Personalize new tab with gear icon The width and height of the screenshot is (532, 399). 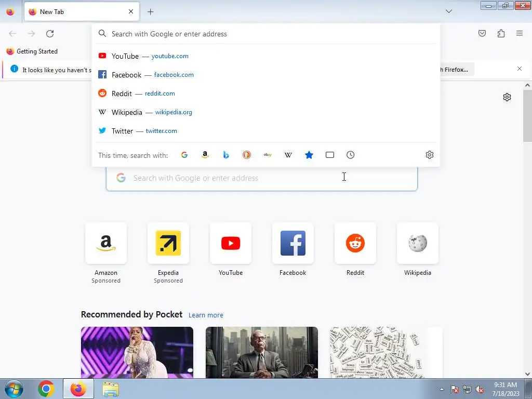coord(507,97)
